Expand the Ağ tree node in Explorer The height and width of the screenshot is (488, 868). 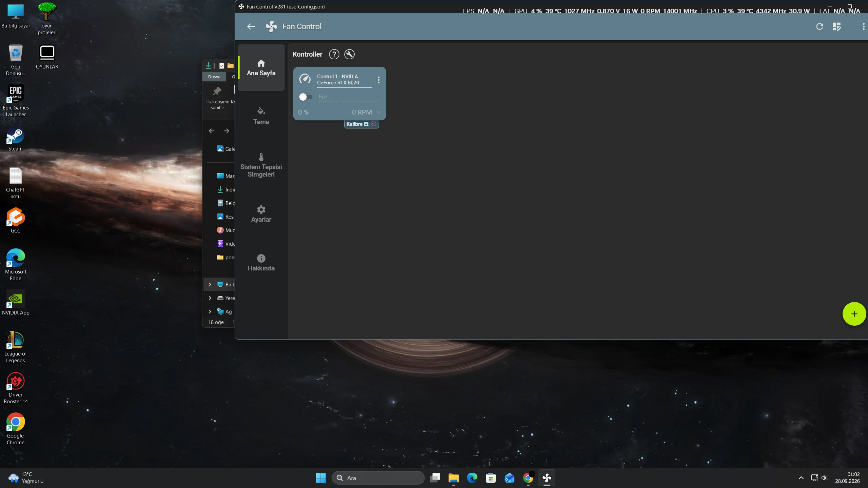tap(210, 312)
